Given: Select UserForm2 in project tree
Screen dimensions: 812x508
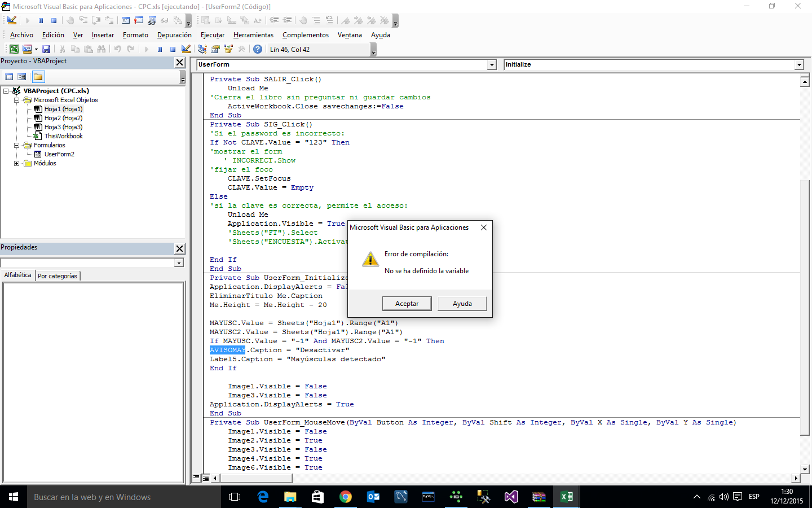Looking at the screenshot, I should [59, 154].
